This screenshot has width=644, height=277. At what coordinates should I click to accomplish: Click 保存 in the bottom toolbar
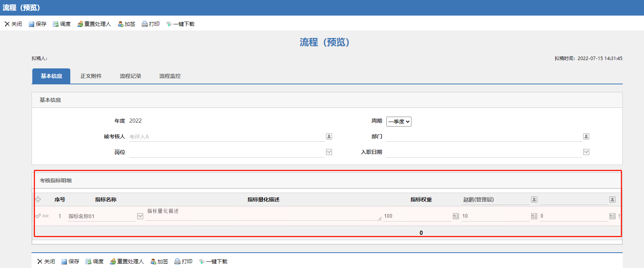point(70,261)
